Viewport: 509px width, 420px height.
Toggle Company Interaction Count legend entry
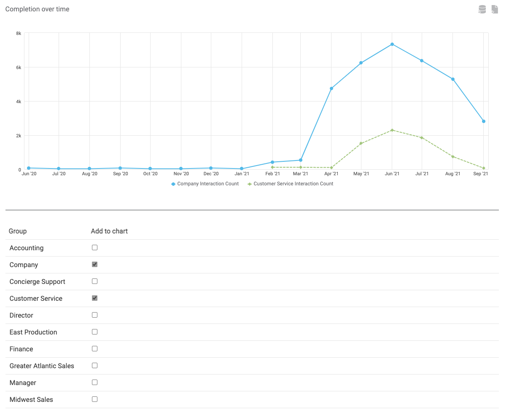[x=205, y=184]
